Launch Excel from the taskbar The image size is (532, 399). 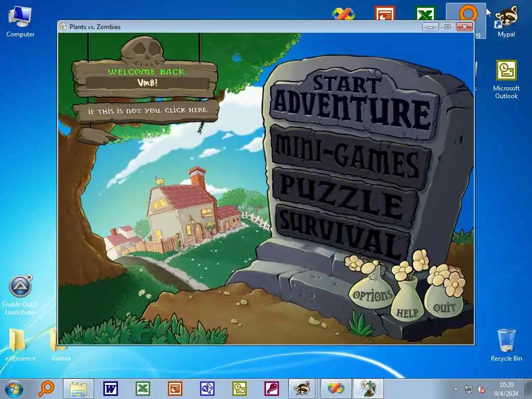pos(143,389)
